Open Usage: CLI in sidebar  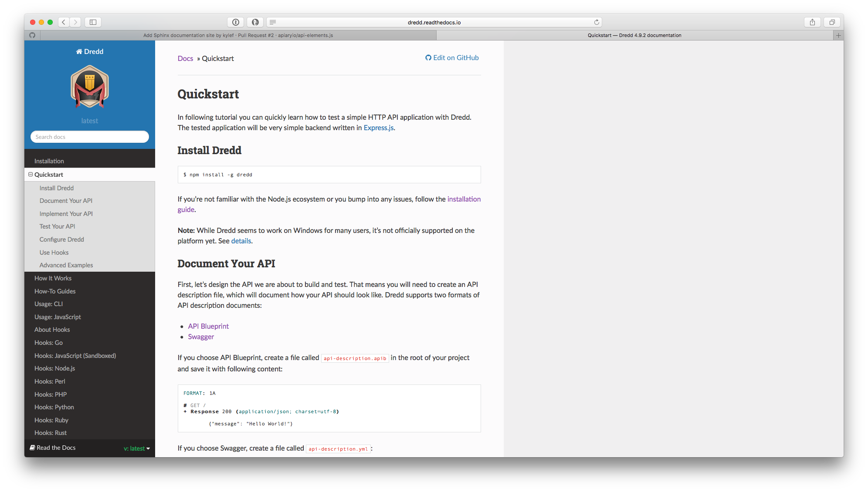[48, 304]
